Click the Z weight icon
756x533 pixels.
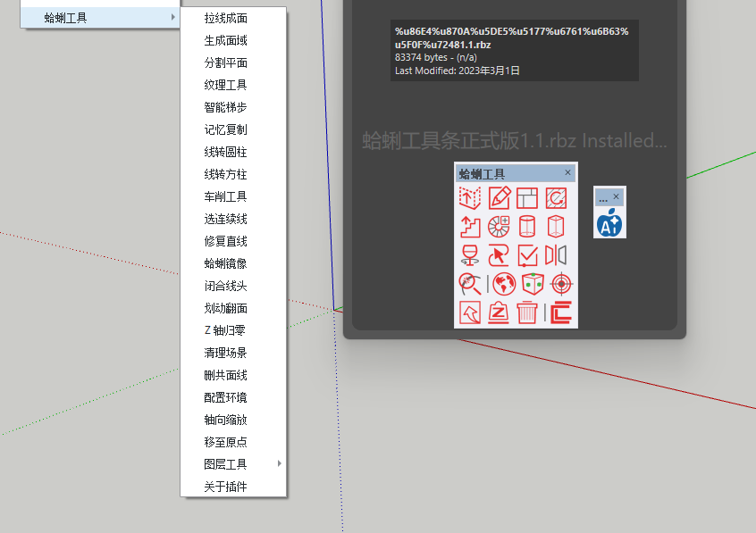click(499, 312)
